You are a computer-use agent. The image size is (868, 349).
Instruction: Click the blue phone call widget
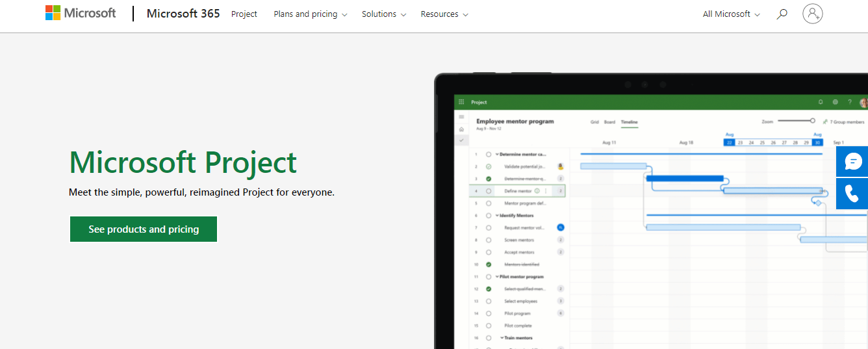click(852, 194)
